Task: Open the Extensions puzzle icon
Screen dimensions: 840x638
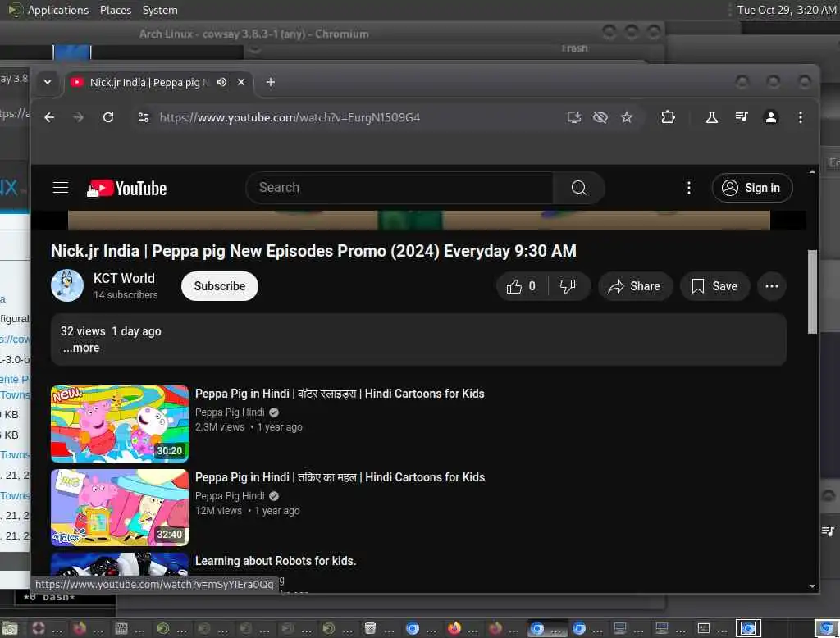Action: [668, 117]
